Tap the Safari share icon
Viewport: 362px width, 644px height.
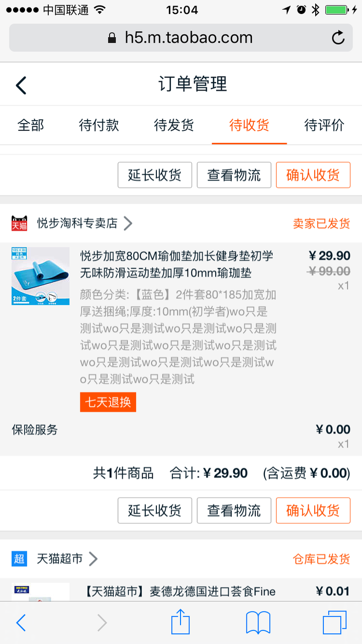[180, 622]
